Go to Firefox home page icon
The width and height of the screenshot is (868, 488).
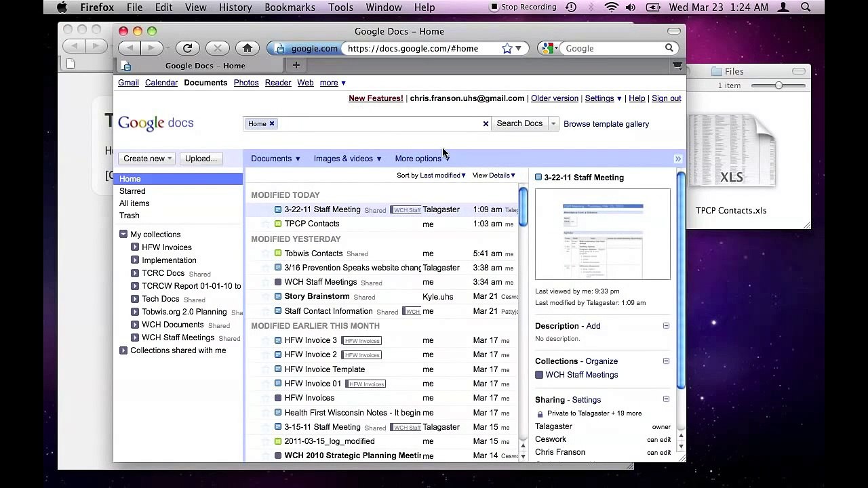pyautogui.click(x=248, y=48)
